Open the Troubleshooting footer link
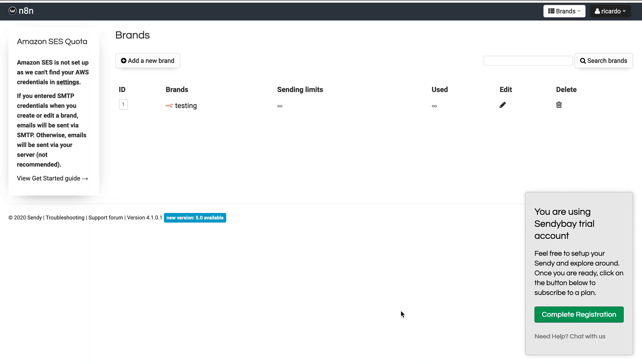 [65, 218]
